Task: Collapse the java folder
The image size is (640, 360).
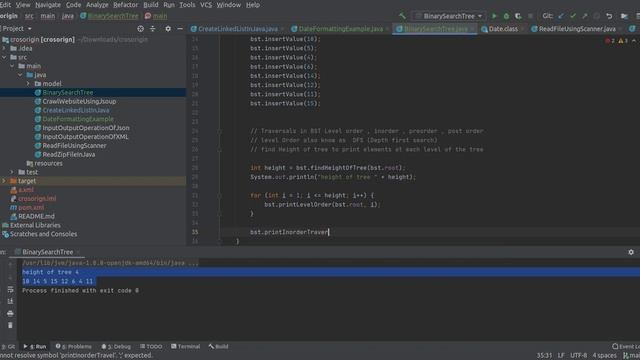Action: (x=20, y=75)
